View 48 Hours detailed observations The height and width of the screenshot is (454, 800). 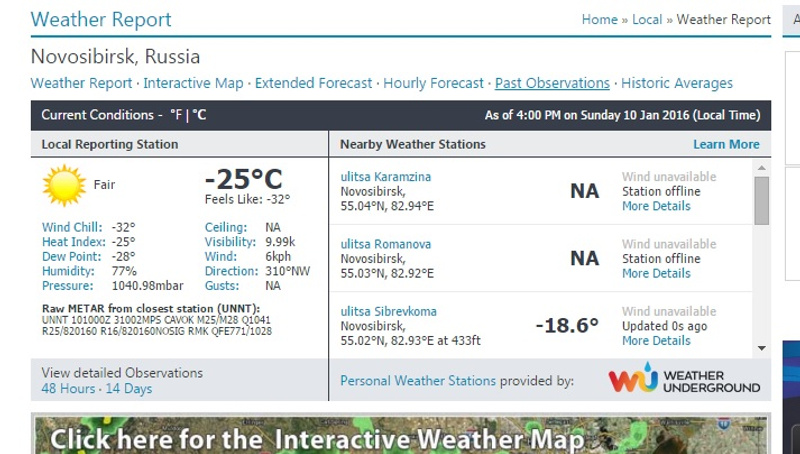tap(68, 388)
